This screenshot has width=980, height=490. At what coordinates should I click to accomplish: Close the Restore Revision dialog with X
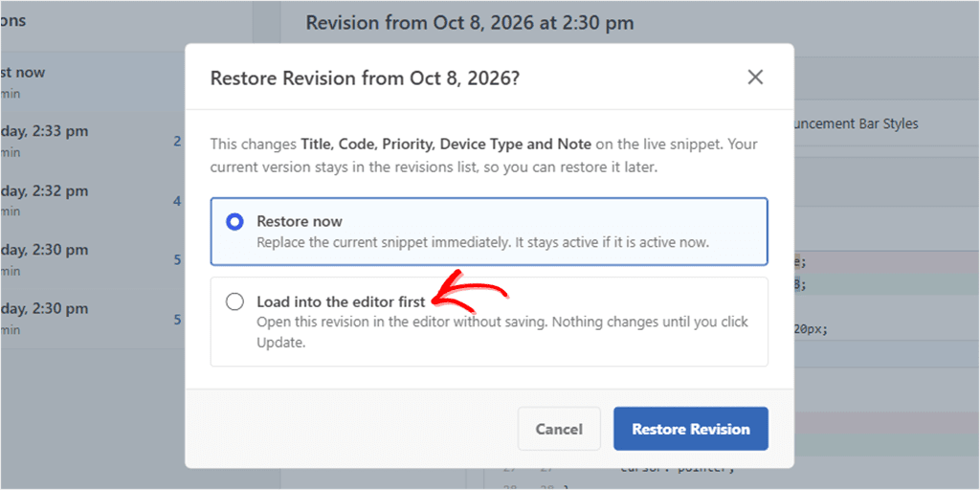click(756, 78)
